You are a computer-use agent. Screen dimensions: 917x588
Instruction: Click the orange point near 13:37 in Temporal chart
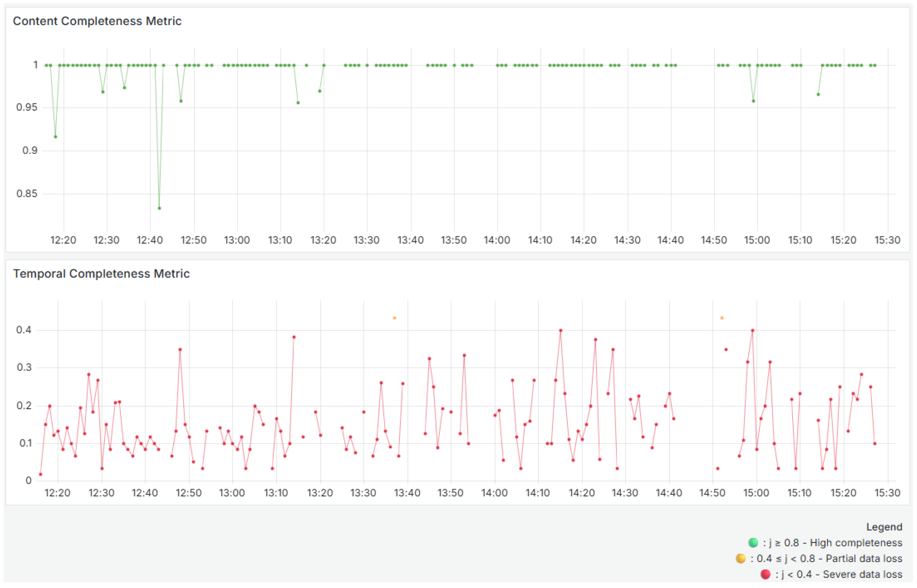(395, 318)
